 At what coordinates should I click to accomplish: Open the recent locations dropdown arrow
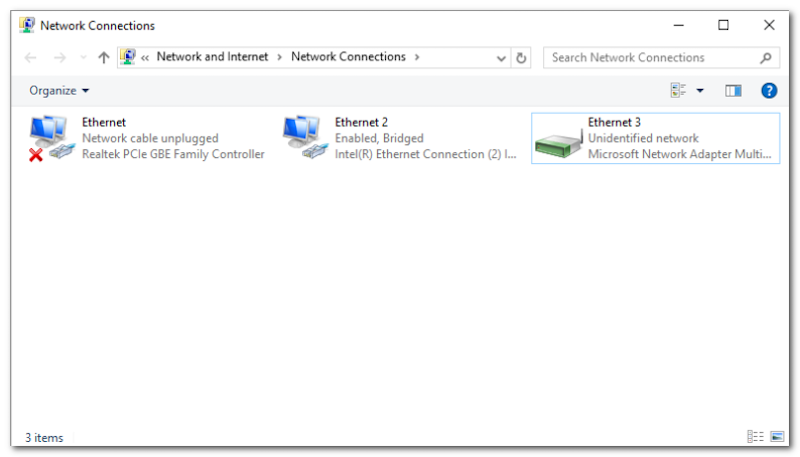coord(82,58)
